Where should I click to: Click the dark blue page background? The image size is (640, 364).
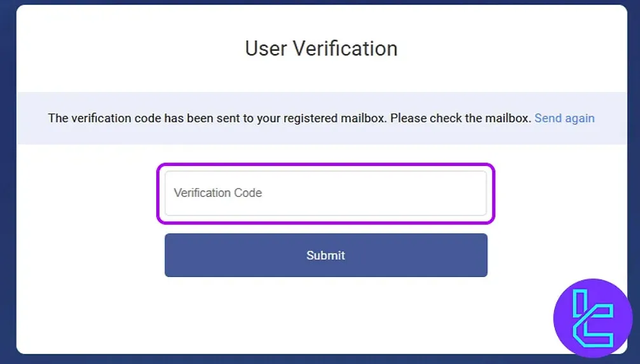(x=8, y=191)
